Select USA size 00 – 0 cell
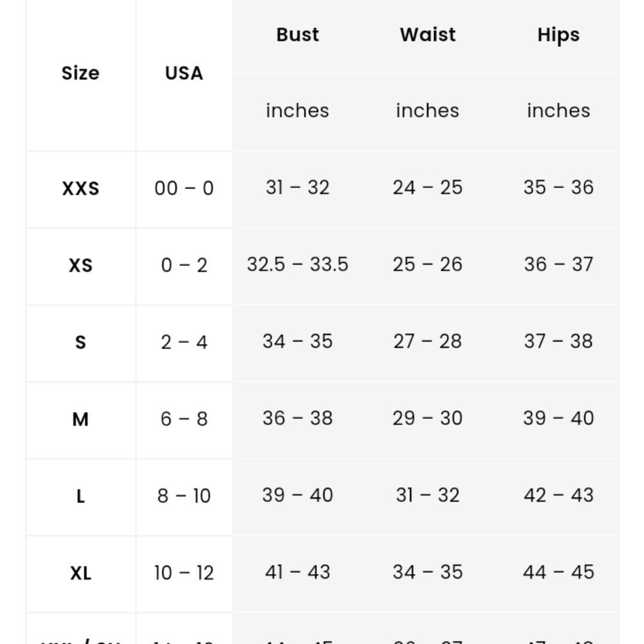The height and width of the screenshot is (644, 644). [x=184, y=189]
